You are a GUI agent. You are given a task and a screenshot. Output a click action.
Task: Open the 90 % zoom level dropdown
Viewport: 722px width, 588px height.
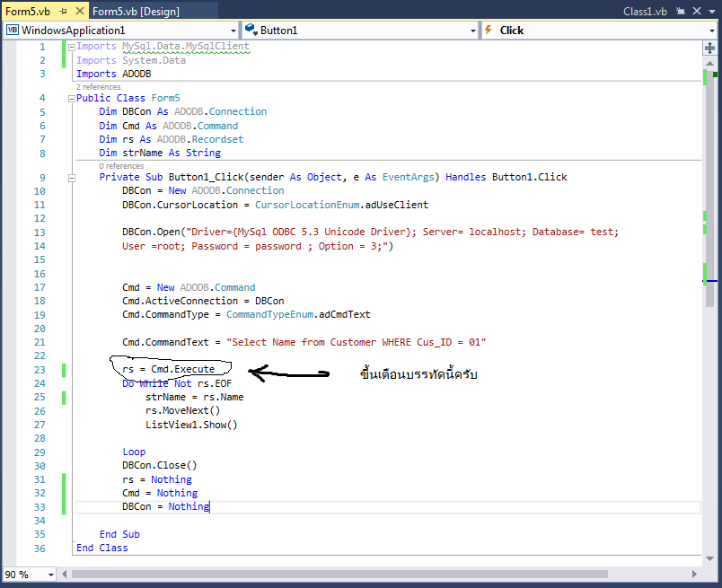51,575
